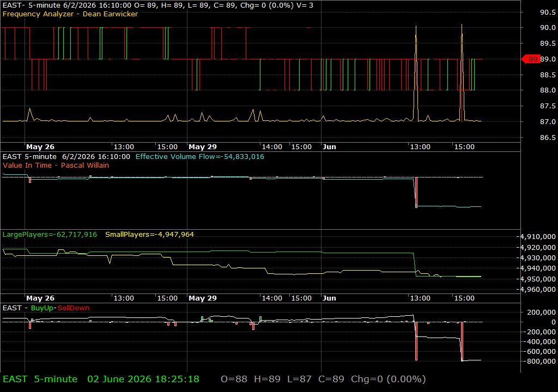
Task: Click the -4,950,000 scale label
Action: click(537, 279)
